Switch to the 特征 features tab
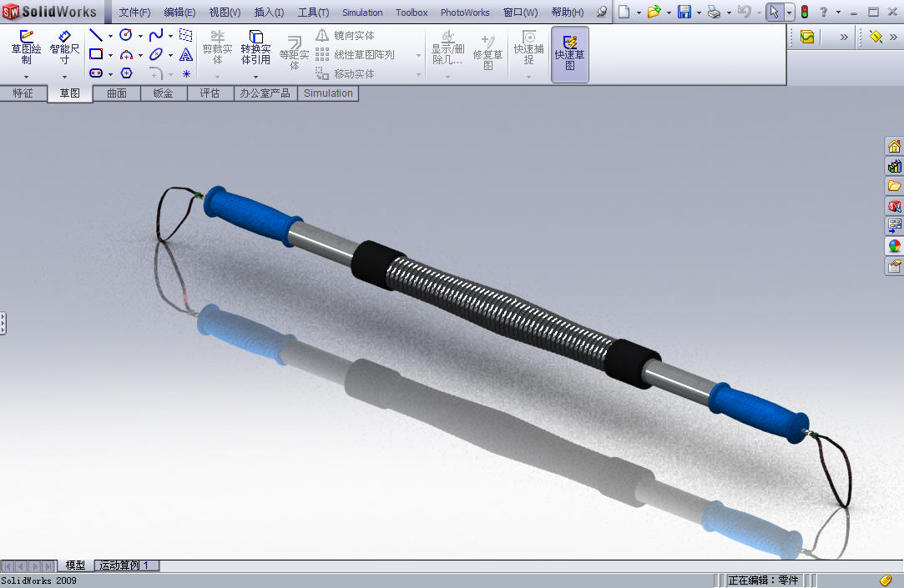 tap(23, 93)
